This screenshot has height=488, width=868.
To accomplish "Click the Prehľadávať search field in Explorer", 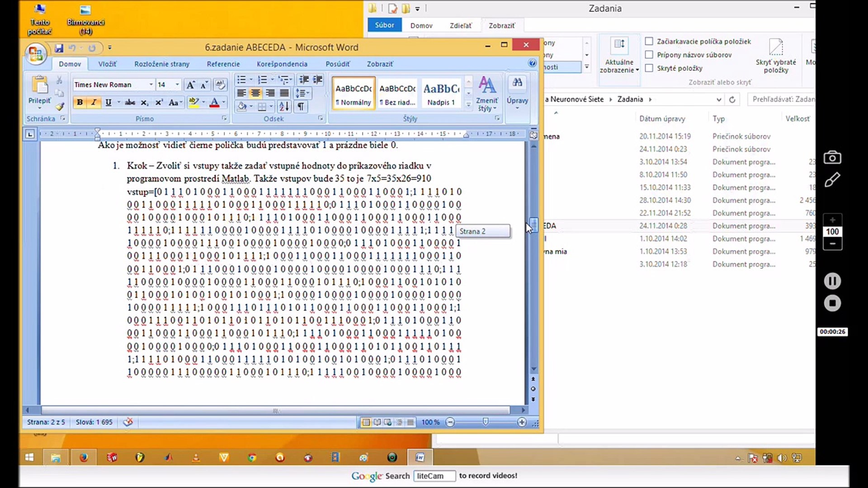I will (x=782, y=99).
